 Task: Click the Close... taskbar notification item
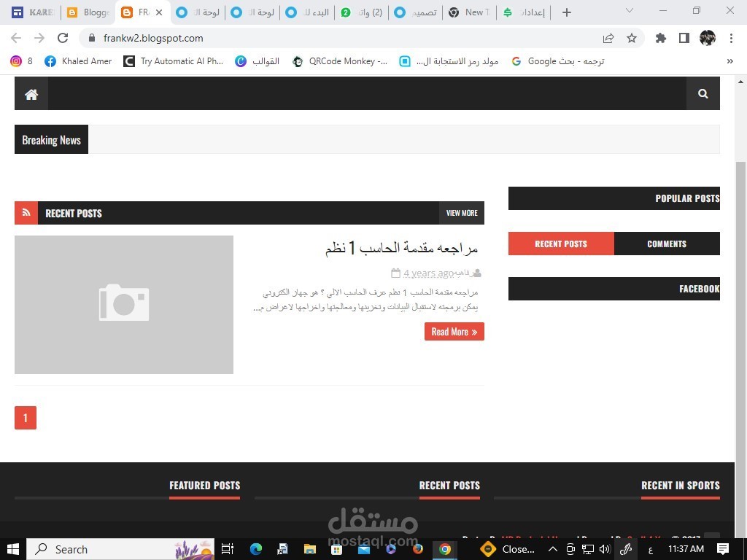508,549
